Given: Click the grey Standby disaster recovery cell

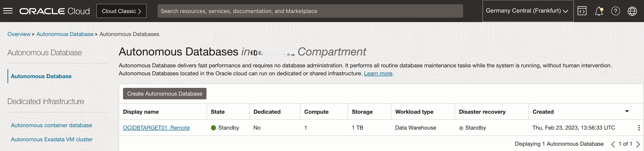Looking at the screenshot, I should click(472, 128).
